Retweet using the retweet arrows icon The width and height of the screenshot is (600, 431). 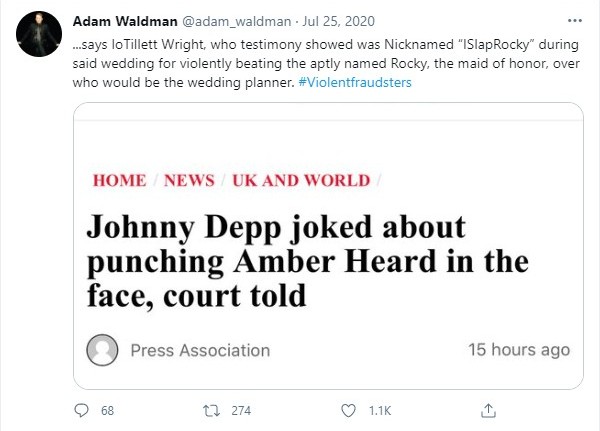pyautogui.click(x=211, y=411)
